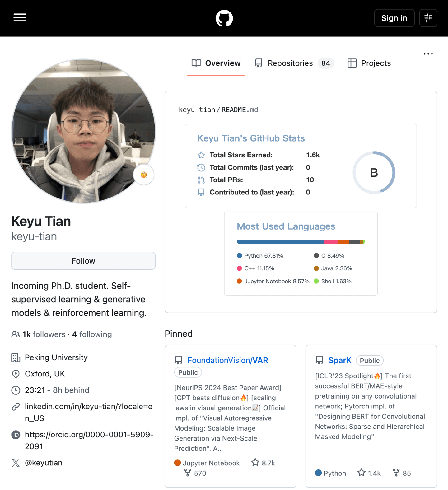Click the star icon beside VAR's 8.7k

[255, 462]
